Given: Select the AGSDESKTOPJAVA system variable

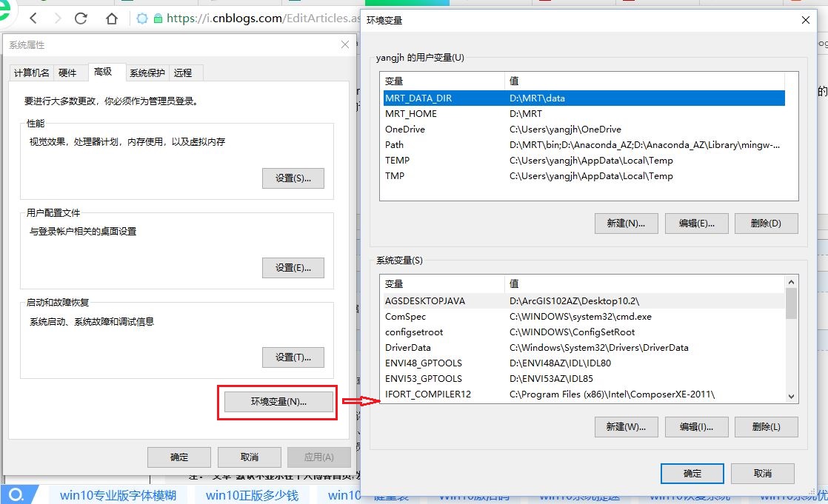Looking at the screenshot, I should point(584,300).
